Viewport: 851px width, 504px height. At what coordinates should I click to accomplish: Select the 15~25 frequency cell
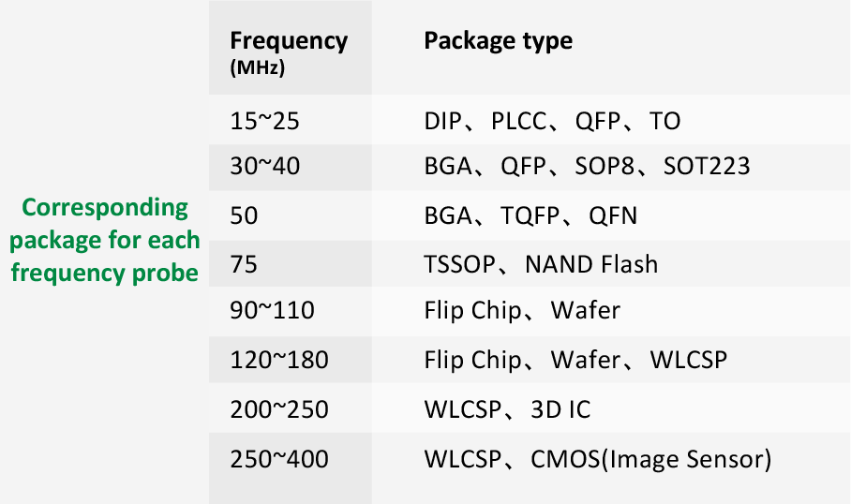click(264, 121)
